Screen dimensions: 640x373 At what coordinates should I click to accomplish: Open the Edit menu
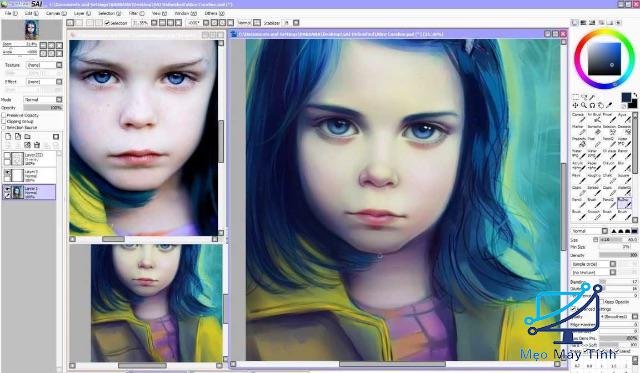31,13
